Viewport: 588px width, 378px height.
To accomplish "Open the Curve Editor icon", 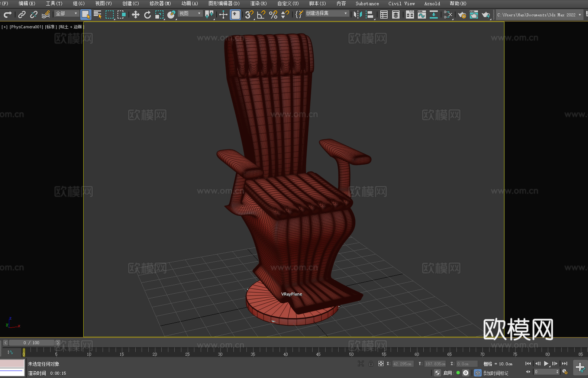I will click(x=422, y=14).
